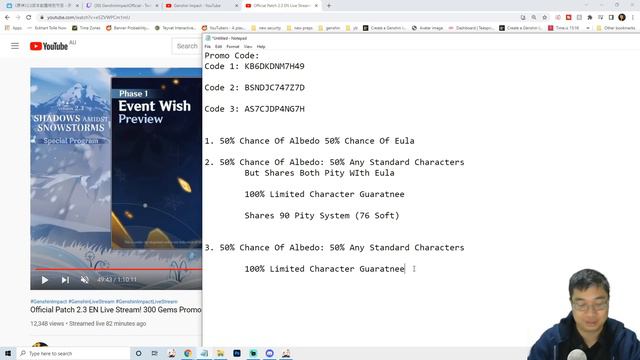The width and height of the screenshot is (640, 360).
Task: Open the Teyvat Interactive bookmark
Action: pyautogui.click(x=176, y=28)
